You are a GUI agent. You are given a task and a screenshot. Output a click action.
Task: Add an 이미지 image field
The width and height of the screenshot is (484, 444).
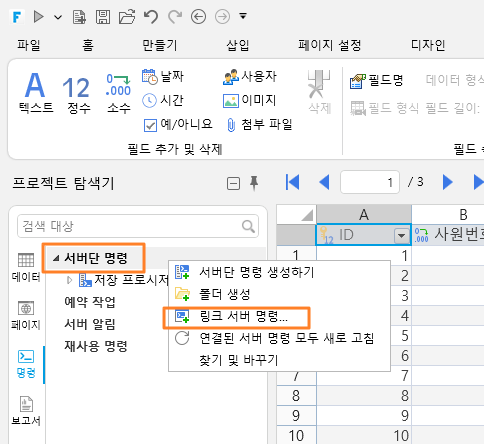(x=250, y=100)
